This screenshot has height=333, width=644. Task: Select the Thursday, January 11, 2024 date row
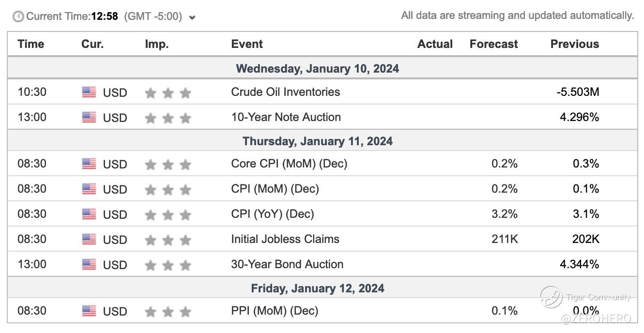(317, 141)
